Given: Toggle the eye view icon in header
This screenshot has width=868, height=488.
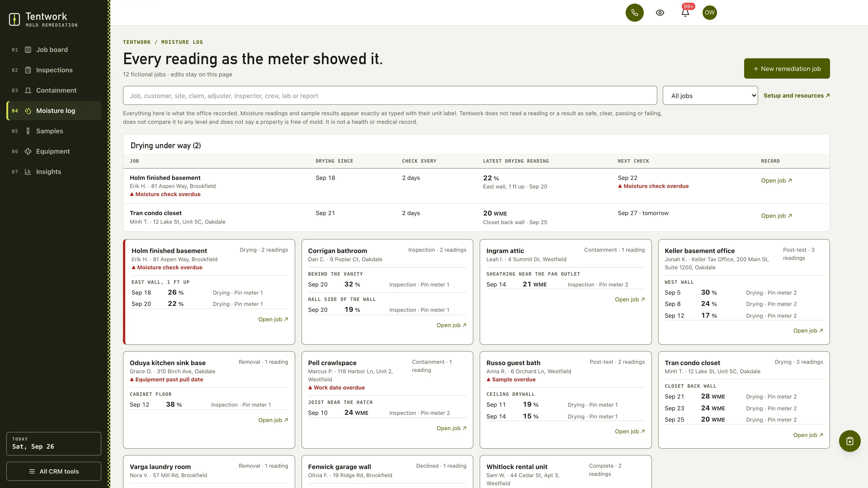Looking at the screenshot, I should click(660, 13).
